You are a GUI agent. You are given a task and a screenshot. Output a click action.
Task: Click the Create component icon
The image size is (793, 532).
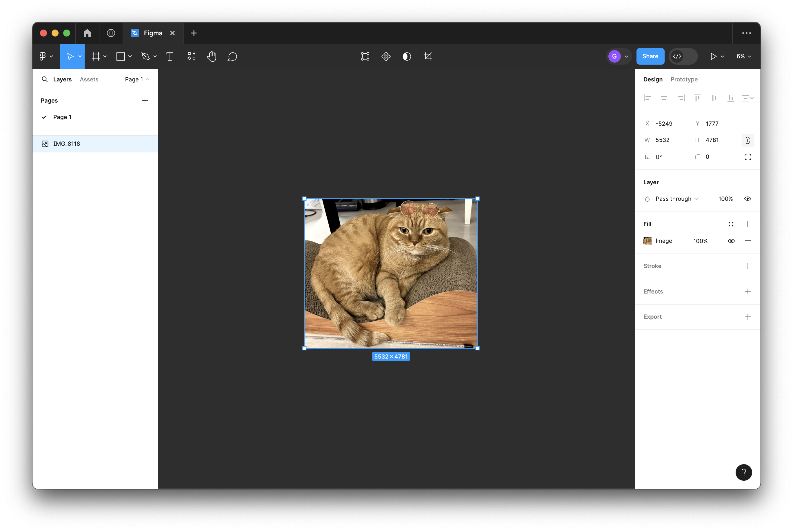click(x=386, y=56)
